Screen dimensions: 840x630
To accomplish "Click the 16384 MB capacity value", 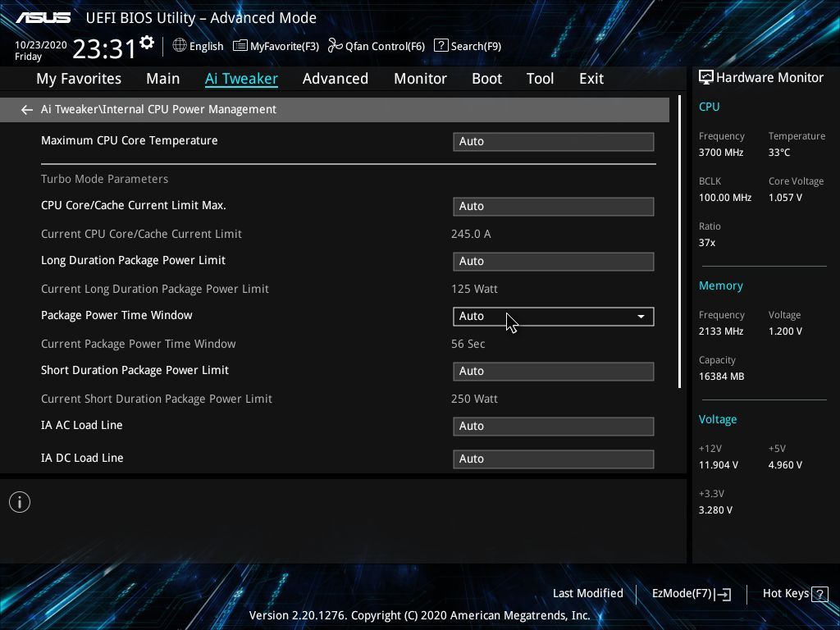I will 721,377.
